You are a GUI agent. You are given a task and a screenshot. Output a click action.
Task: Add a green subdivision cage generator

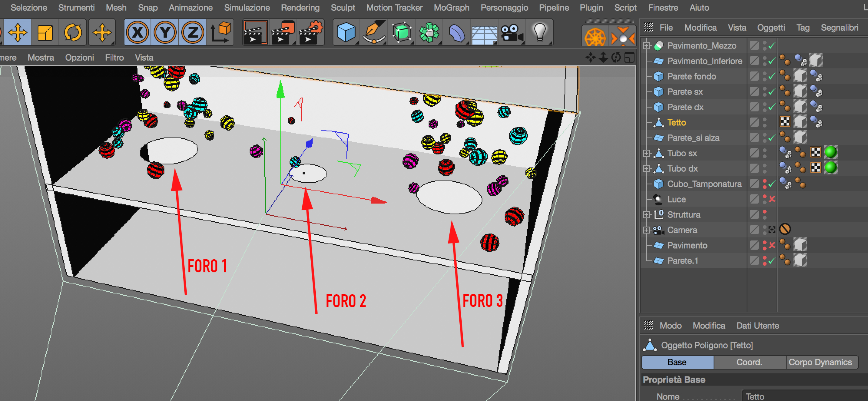click(x=402, y=32)
